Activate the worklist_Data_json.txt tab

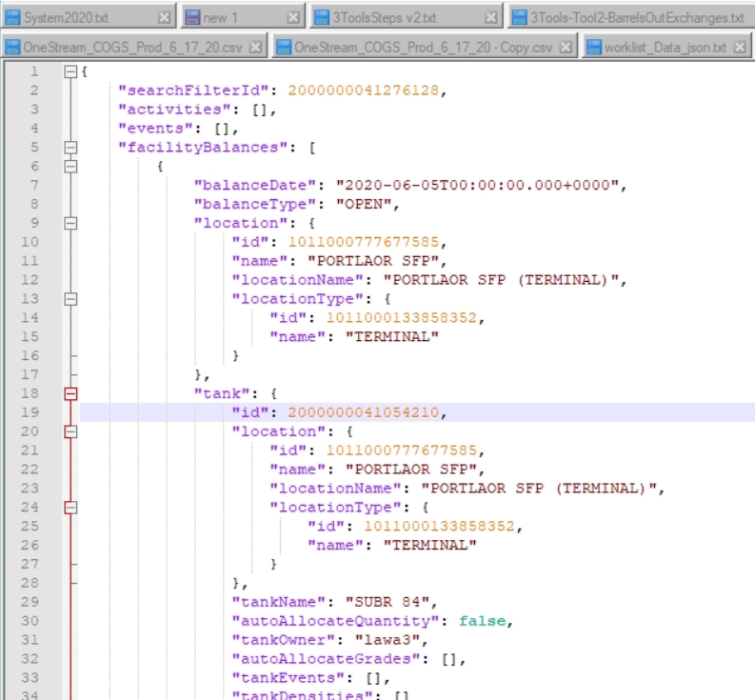(666, 48)
